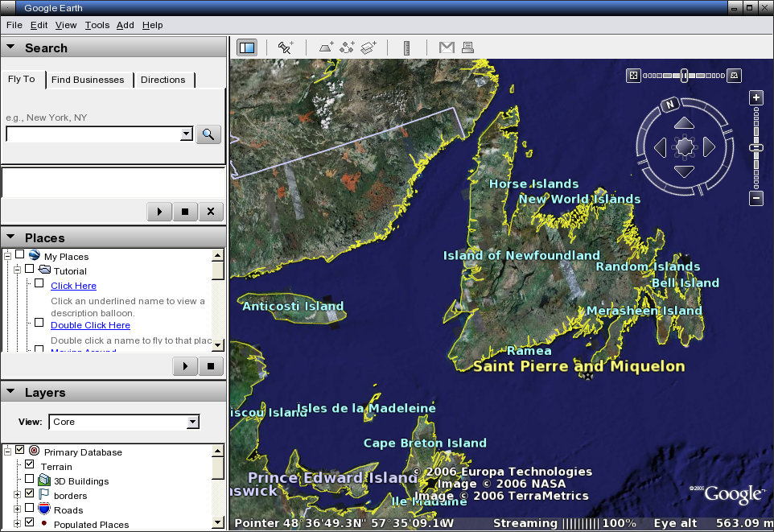The width and height of the screenshot is (774, 532).
Task: Switch to the Find Businesses tab
Action: pyautogui.click(x=88, y=80)
